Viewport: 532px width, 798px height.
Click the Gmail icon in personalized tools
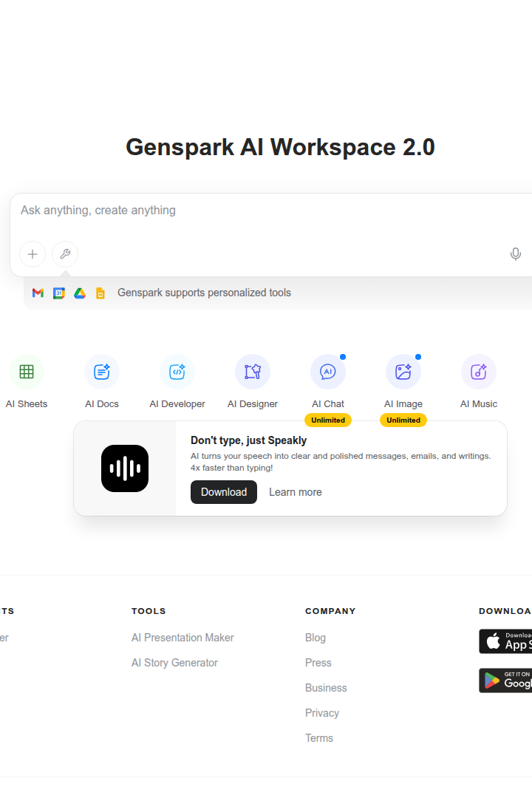click(x=38, y=293)
